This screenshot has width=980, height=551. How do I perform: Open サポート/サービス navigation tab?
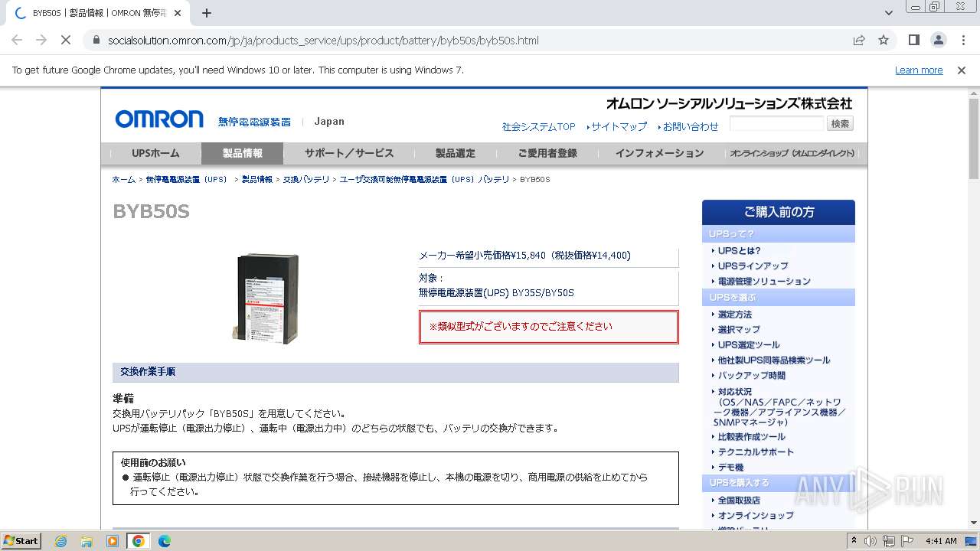349,153
